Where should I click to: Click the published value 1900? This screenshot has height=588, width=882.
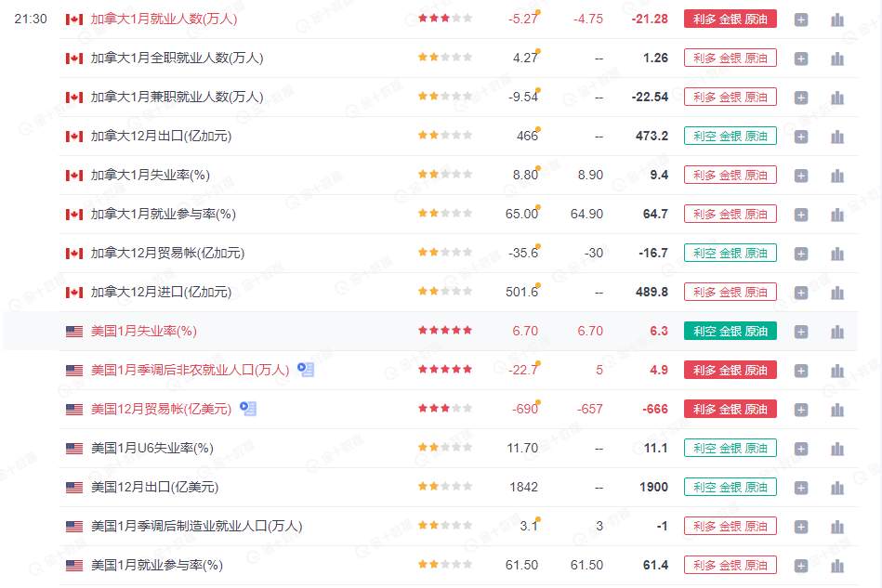[x=653, y=488]
